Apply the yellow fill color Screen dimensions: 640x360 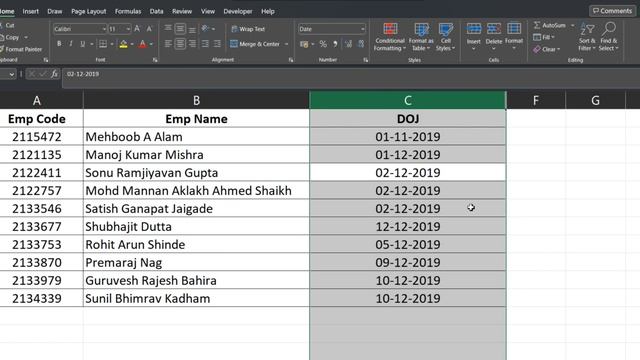[123, 44]
